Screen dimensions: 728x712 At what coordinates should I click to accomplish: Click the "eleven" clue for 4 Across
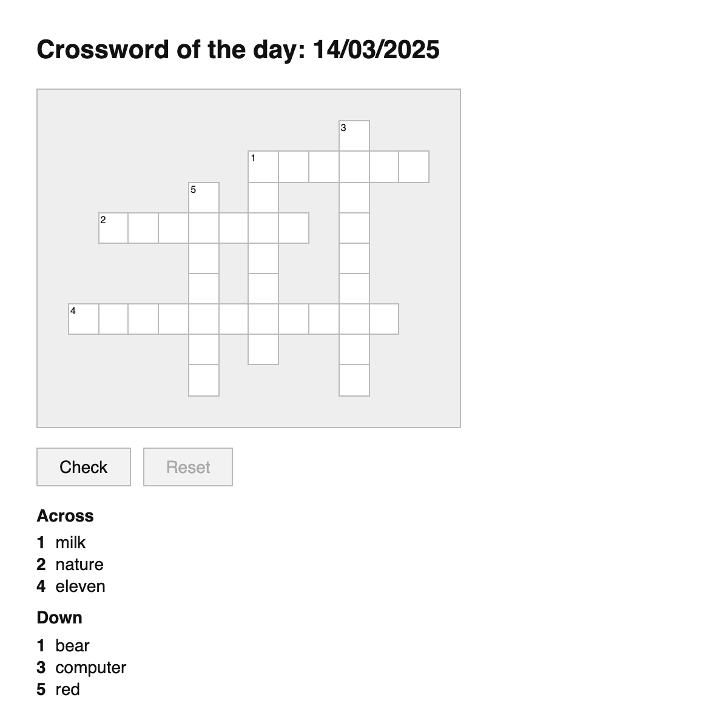click(x=80, y=586)
